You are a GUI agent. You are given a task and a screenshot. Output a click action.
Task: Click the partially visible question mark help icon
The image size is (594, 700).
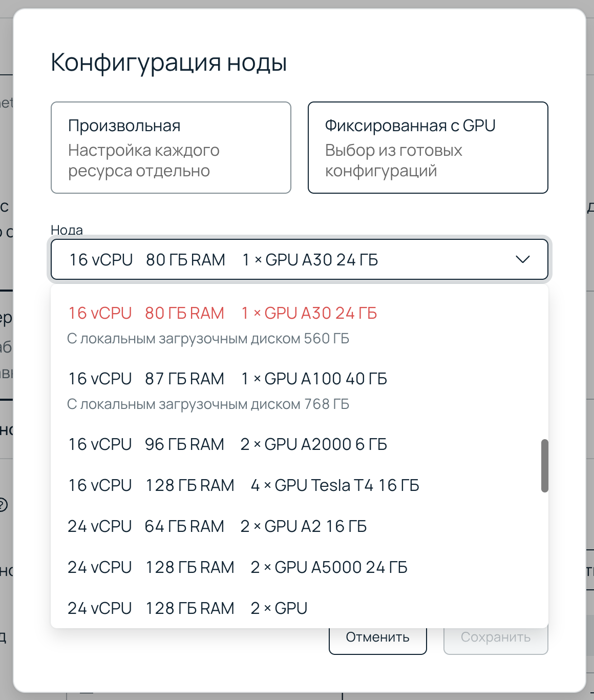3,505
